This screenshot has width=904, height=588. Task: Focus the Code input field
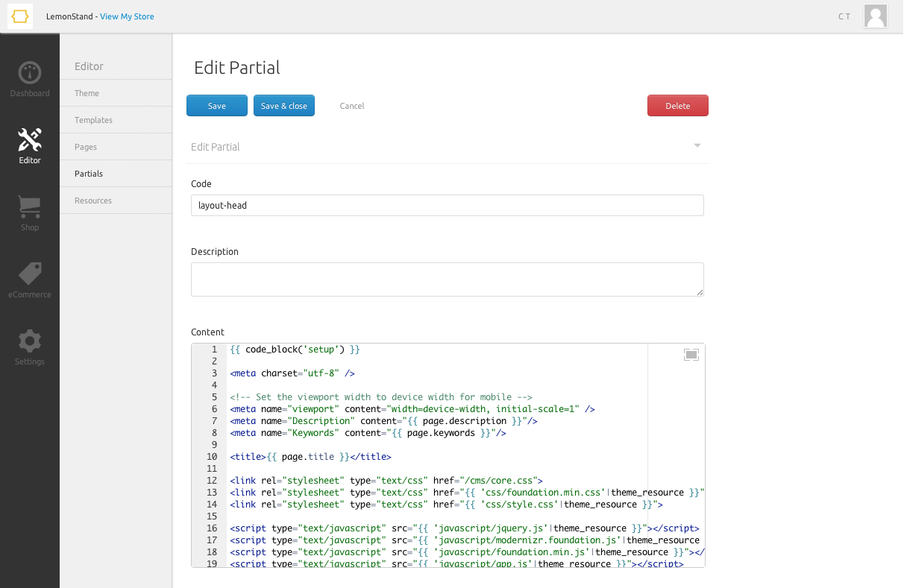(x=447, y=206)
